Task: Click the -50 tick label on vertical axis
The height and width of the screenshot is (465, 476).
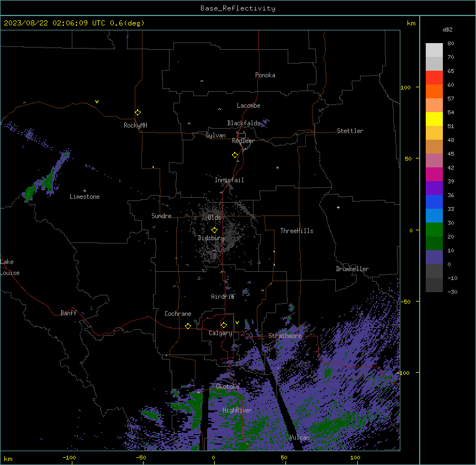Action: (405, 302)
